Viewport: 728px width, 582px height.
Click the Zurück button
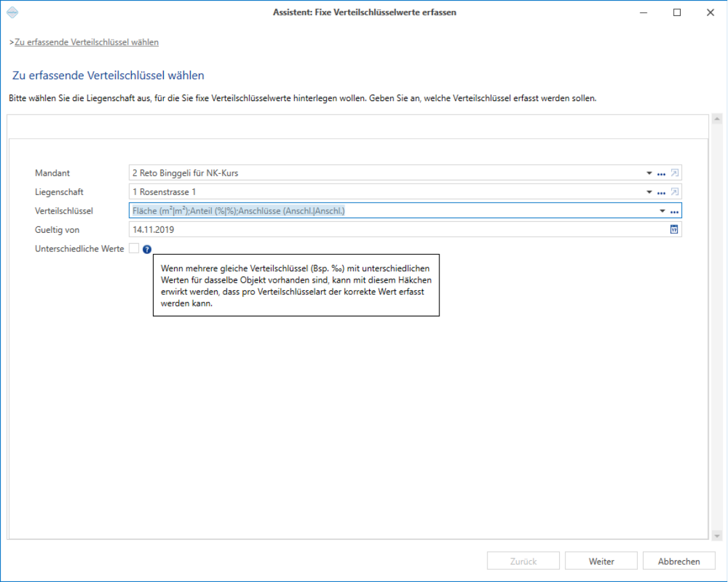click(x=523, y=561)
